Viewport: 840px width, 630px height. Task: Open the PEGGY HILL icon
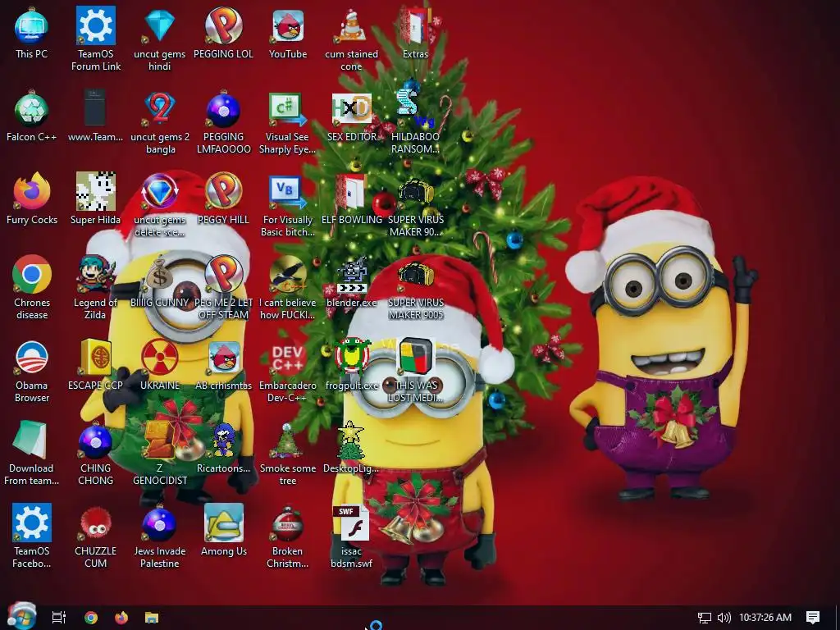[x=223, y=199]
